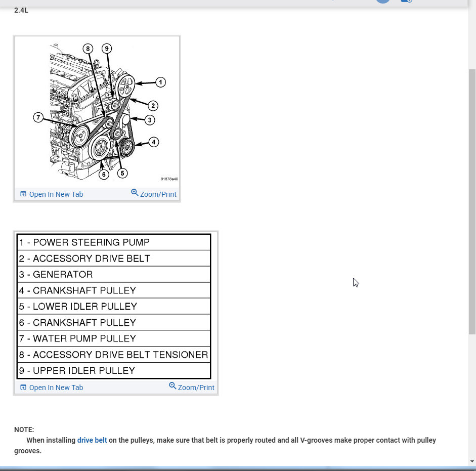Follow the 'drive belt' hyperlink in the note
This screenshot has height=471, width=476.
[x=92, y=440]
